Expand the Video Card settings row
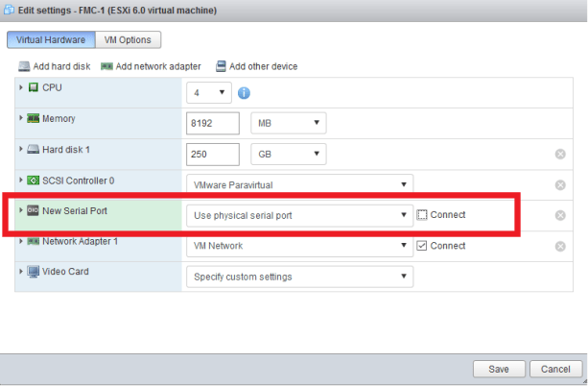Viewport: 588px width, 386px height. point(21,272)
